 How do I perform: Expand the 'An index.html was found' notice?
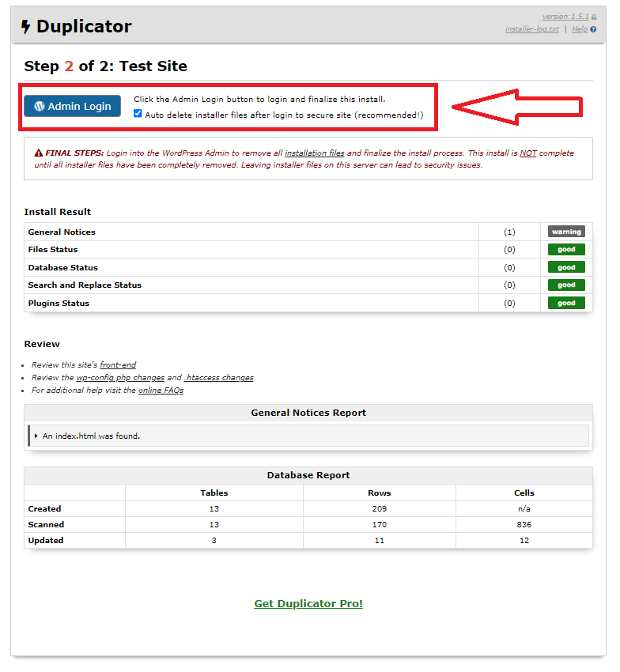[x=36, y=436]
